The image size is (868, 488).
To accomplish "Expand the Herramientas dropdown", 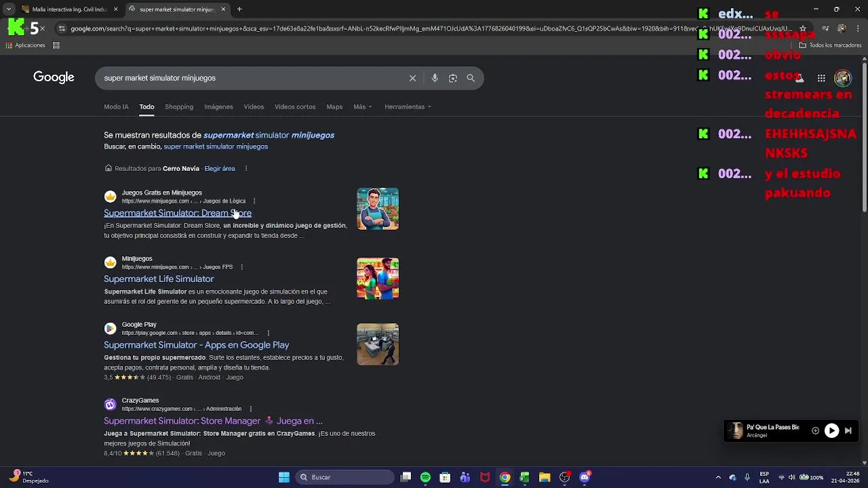I will (x=408, y=106).
